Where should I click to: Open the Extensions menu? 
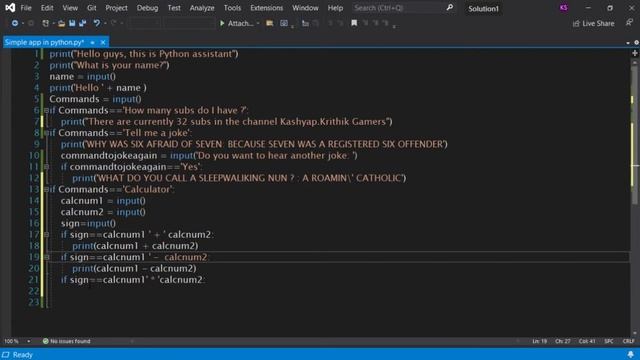click(267, 8)
